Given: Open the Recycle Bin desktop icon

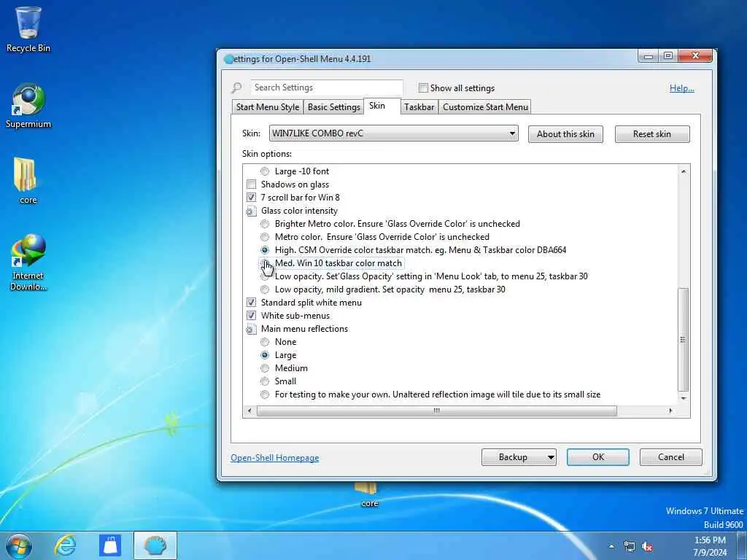Looking at the screenshot, I should point(28,29).
